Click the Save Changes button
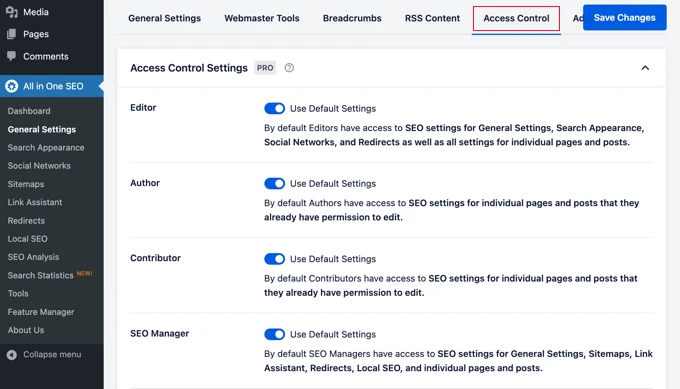 624,17
